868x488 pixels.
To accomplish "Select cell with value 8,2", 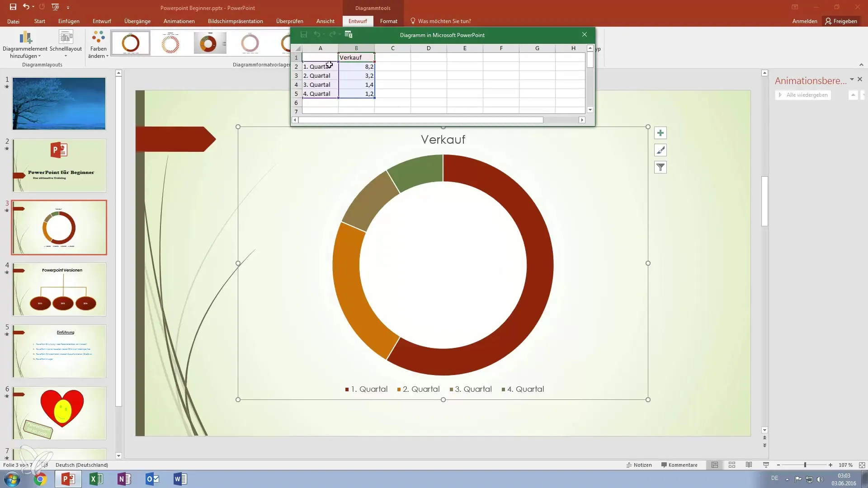I will pos(356,66).
